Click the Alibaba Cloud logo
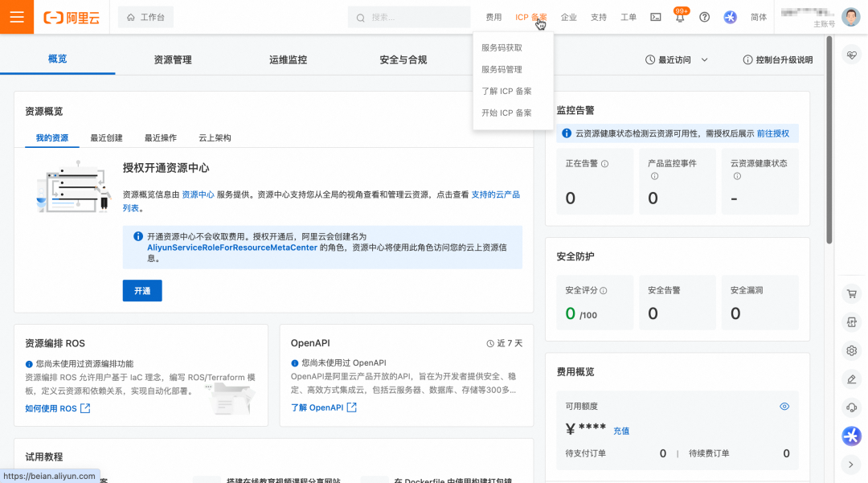Viewport: 868px width, 483px height. click(72, 18)
